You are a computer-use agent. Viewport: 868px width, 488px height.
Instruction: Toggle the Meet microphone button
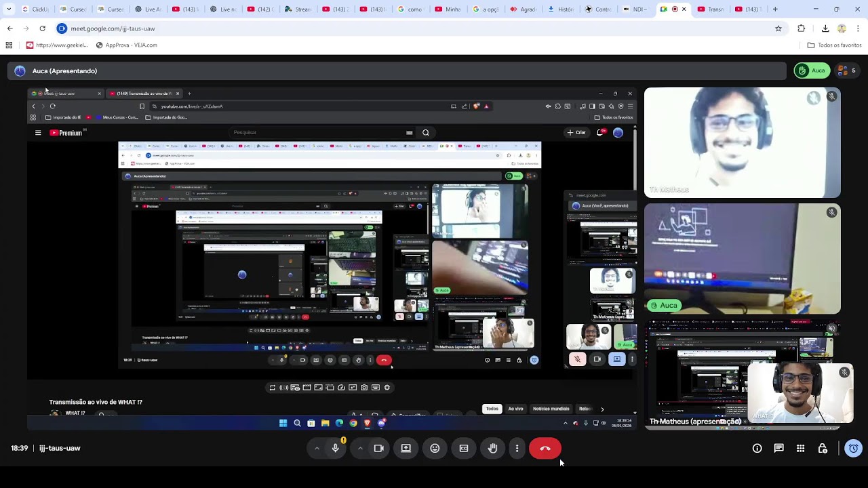(x=335, y=448)
